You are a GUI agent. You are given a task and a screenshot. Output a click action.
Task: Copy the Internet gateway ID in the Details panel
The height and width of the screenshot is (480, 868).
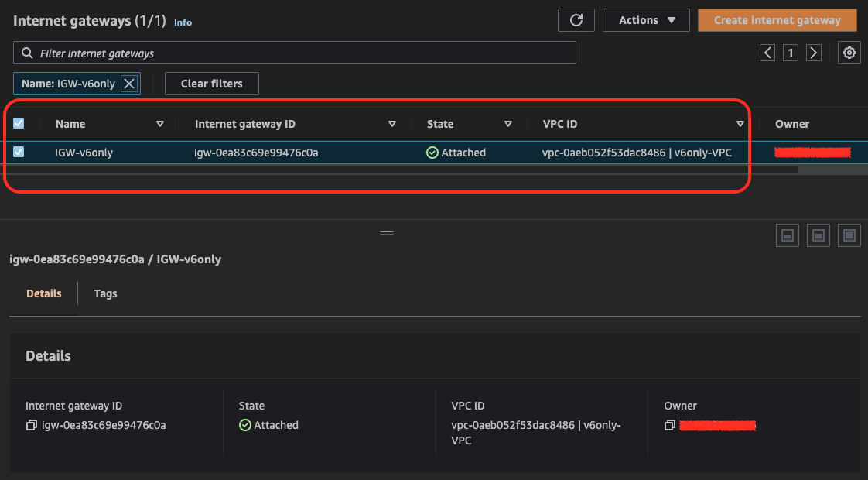32,425
